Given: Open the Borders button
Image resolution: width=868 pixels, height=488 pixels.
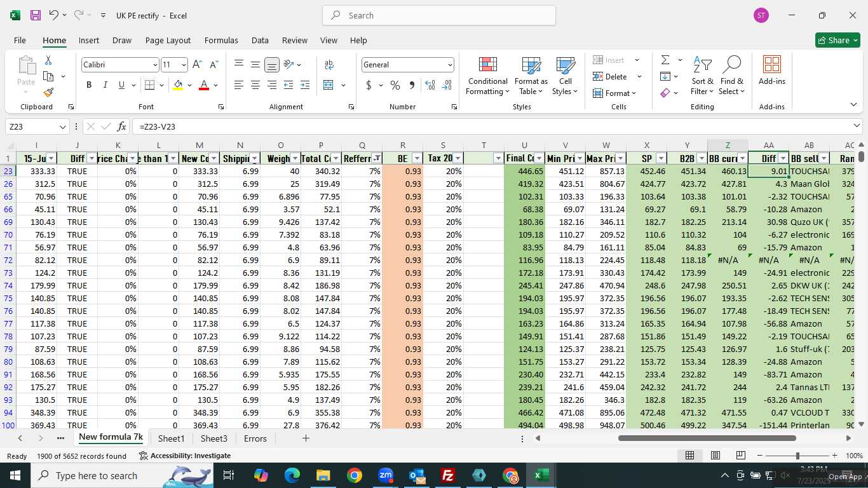Looking at the screenshot, I should 150,85.
